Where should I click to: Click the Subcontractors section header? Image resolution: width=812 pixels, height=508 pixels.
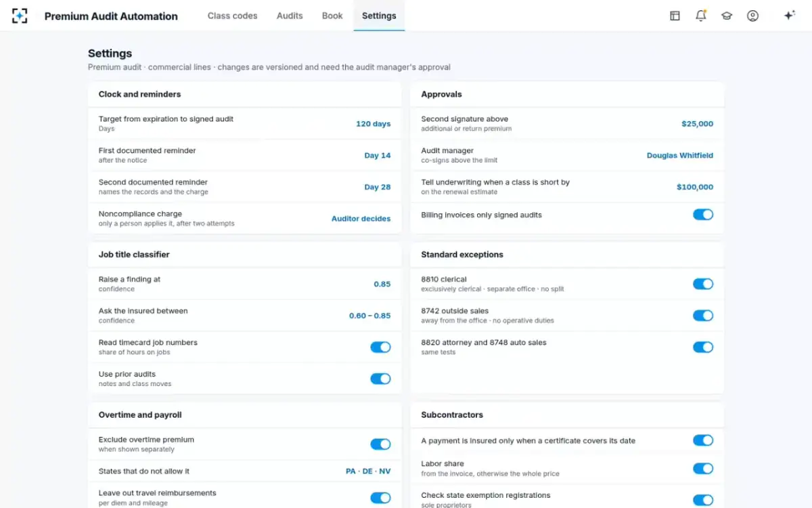tap(452, 415)
